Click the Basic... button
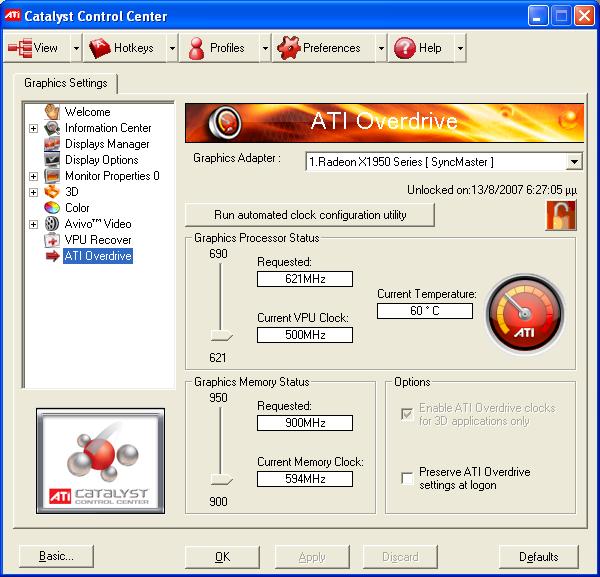 click(x=56, y=556)
